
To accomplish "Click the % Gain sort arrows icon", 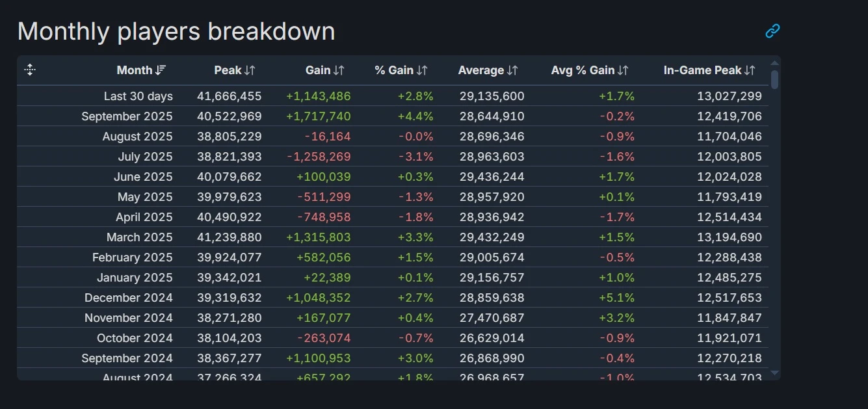I will (x=422, y=70).
